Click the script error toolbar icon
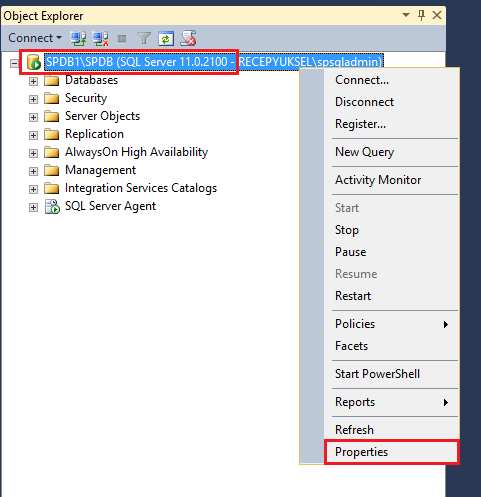This screenshot has width=481, height=497. (188, 38)
